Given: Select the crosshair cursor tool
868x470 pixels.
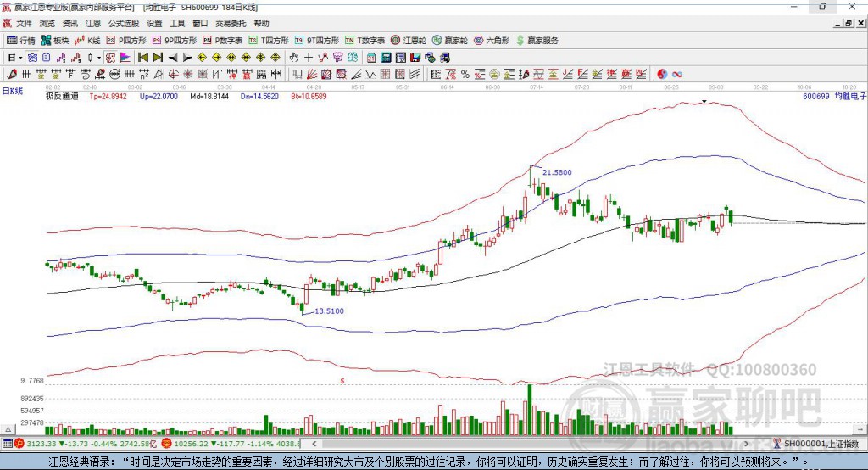Looking at the screenshot, I should pyautogui.click(x=309, y=58).
